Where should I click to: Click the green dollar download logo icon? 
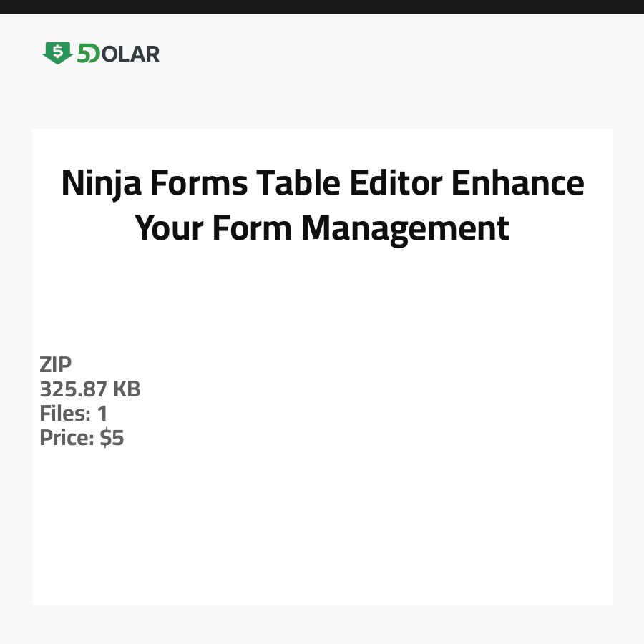point(57,53)
